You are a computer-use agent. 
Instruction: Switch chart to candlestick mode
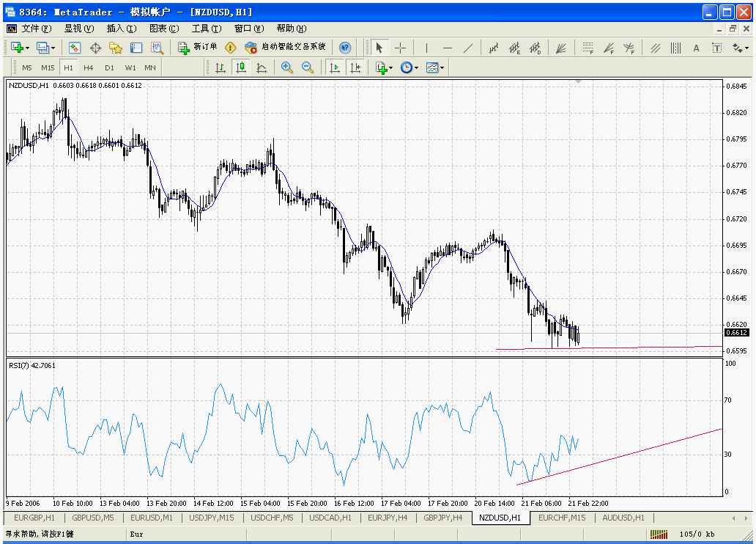click(241, 67)
